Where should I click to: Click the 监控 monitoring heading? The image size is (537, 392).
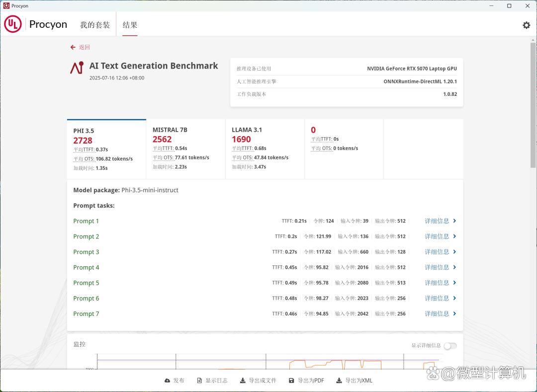click(x=80, y=344)
